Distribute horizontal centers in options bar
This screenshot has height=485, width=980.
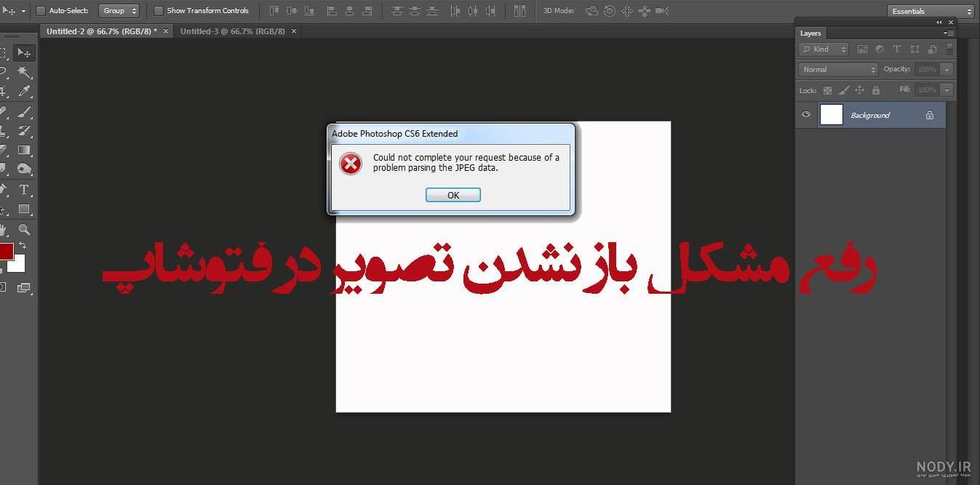[x=473, y=11]
